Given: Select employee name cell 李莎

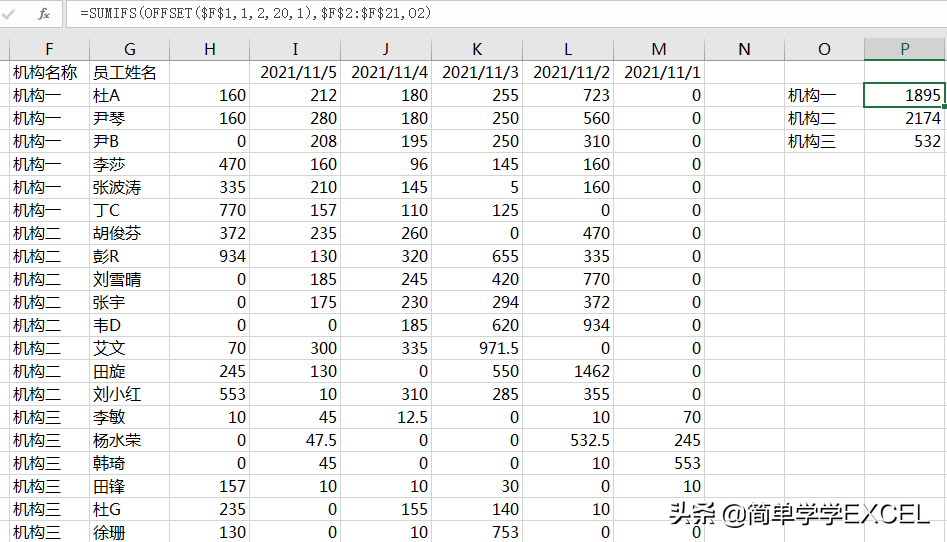Looking at the screenshot, I should (x=129, y=164).
